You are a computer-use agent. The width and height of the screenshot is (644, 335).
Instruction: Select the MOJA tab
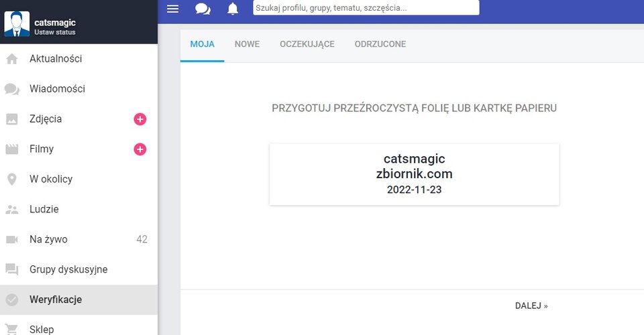[202, 44]
